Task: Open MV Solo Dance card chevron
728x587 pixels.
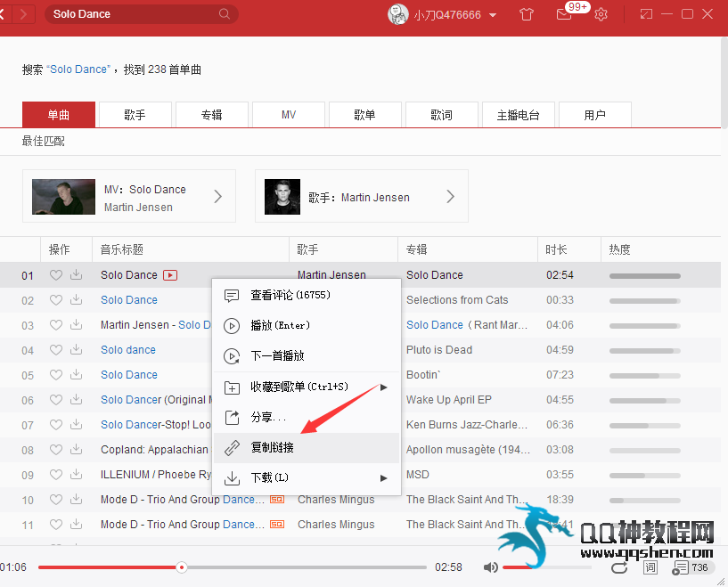Action: point(217,196)
